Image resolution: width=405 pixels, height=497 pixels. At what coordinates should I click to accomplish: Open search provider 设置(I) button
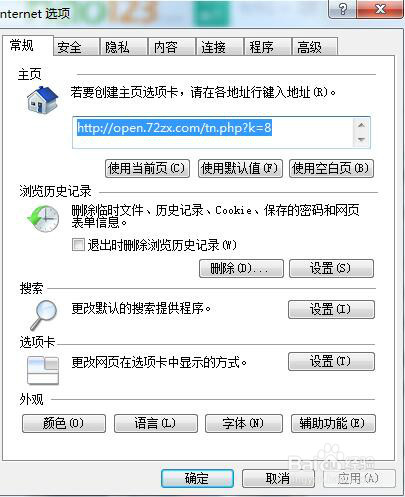click(x=331, y=309)
